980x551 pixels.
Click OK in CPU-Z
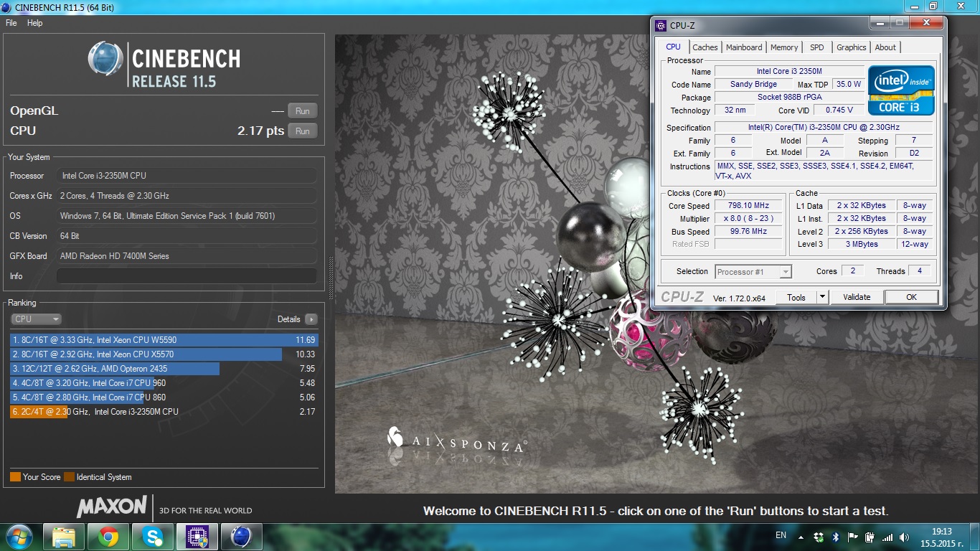[x=911, y=297]
